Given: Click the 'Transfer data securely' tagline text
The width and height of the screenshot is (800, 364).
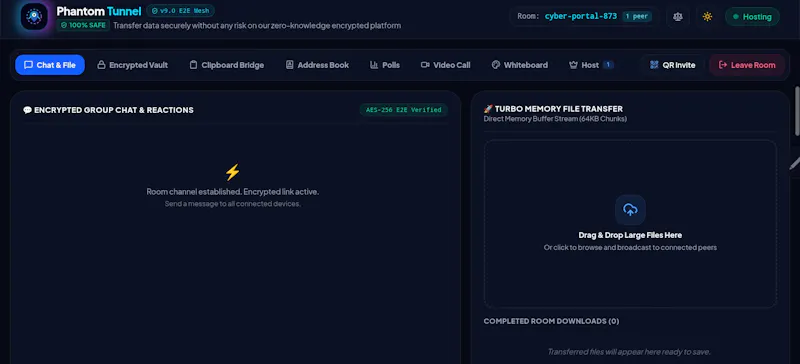Looking at the screenshot, I should pyautogui.click(x=257, y=26).
